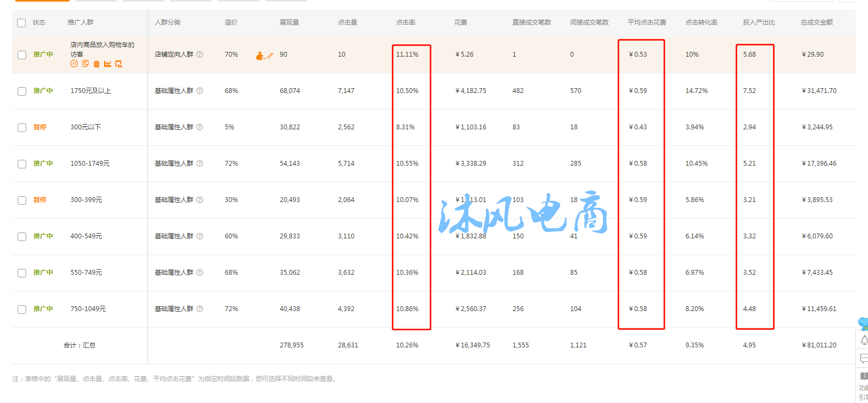The height and width of the screenshot is (403, 868).
Task: Open help icon next to 店铺定向人群
Action: click(x=200, y=55)
